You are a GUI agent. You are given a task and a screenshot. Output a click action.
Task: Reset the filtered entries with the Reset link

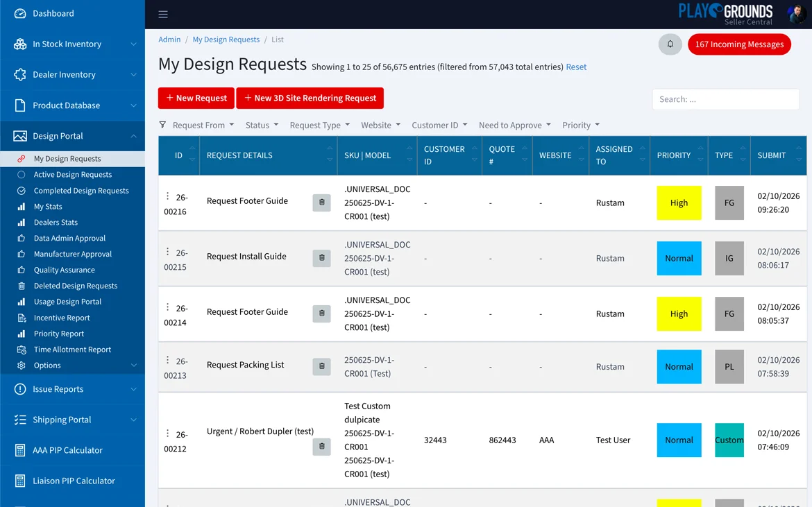point(576,67)
